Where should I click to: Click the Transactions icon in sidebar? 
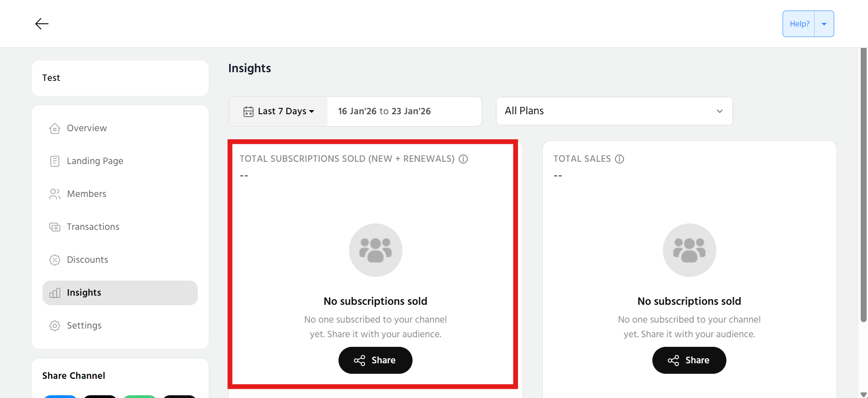[55, 227]
